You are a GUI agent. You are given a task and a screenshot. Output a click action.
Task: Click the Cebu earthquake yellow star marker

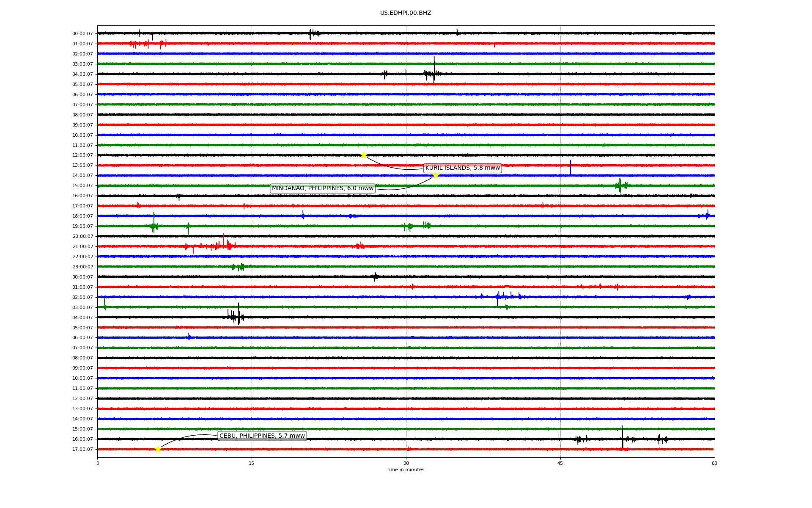click(x=158, y=449)
